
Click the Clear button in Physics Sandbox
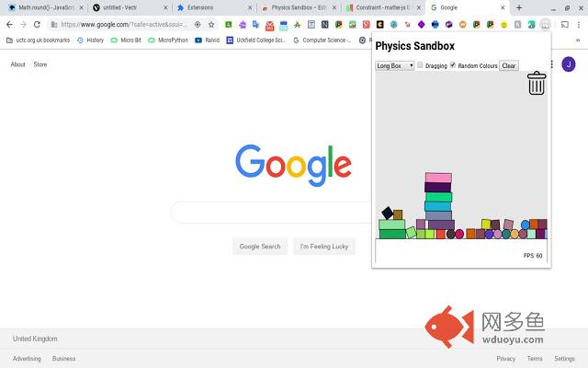508,65
